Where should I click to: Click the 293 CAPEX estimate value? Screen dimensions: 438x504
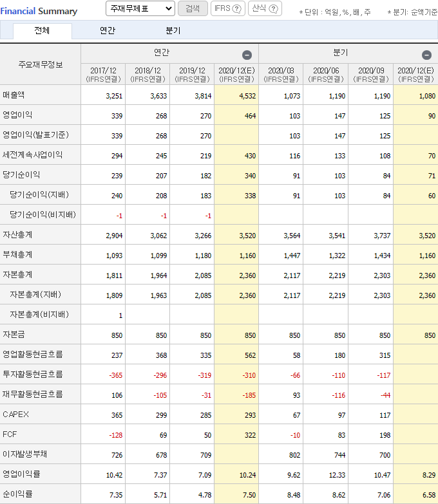point(250,415)
